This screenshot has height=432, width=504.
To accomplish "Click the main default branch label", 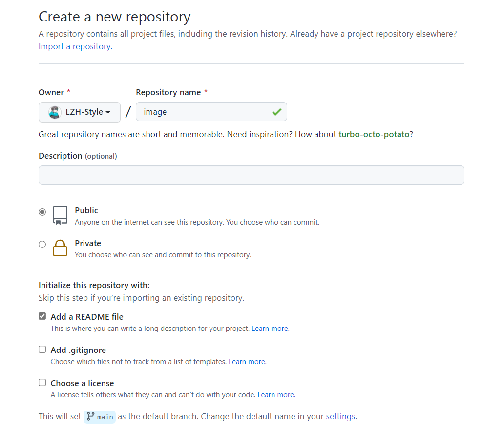I will pos(105,417).
